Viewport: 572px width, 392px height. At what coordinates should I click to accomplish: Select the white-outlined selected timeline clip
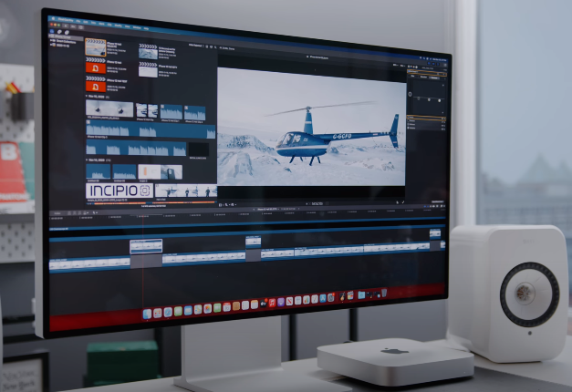coord(146,246)
